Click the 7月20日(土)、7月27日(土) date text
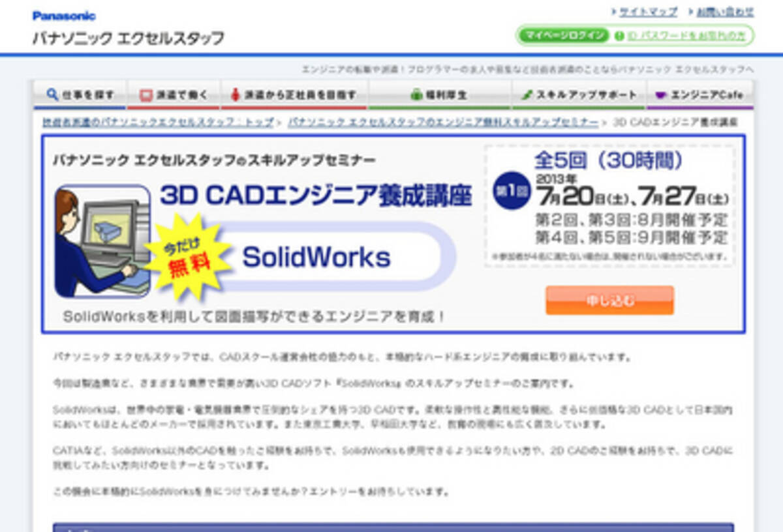The width and height of the screenshot is (783, 532). [632, 196]
